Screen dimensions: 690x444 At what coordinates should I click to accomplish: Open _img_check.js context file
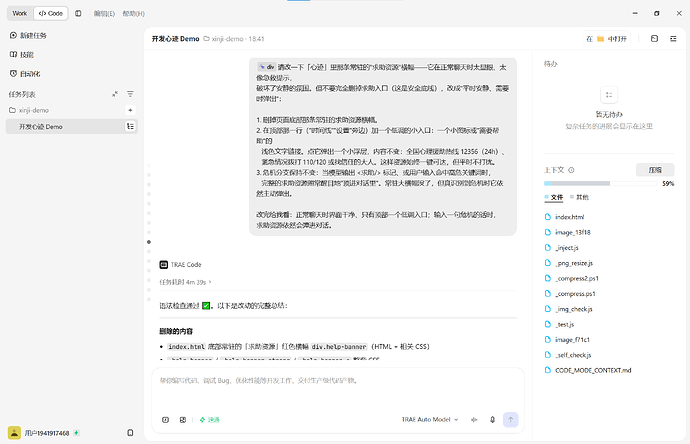click(569, 309)
